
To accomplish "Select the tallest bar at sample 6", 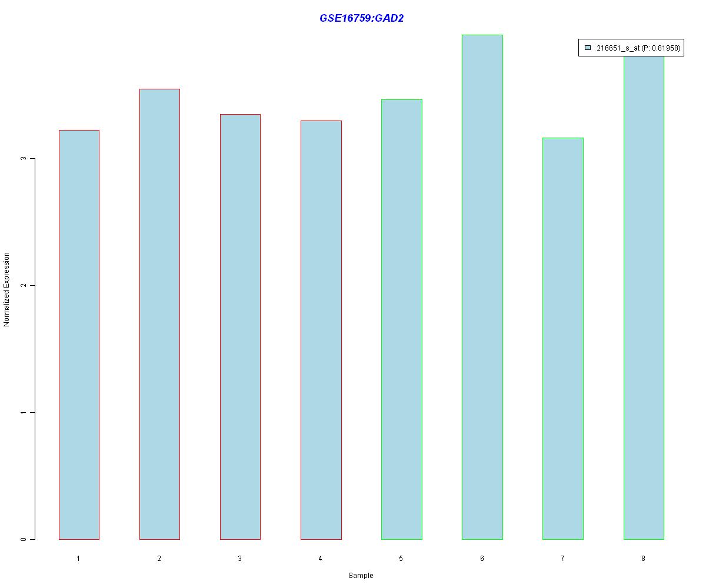I will (x=482, y=287).
